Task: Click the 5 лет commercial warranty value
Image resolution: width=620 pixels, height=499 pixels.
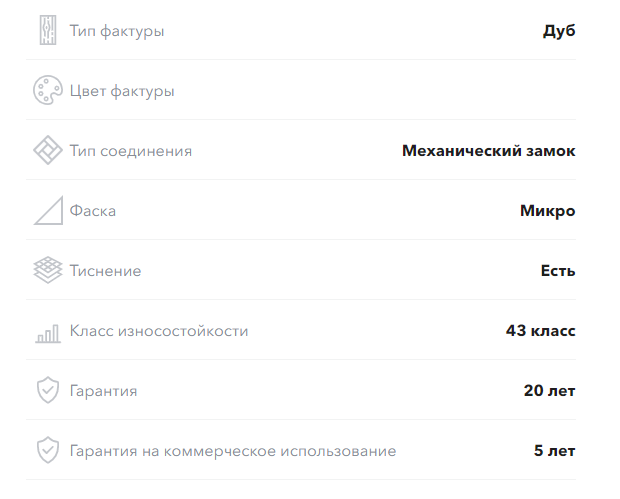Action: coord(554,451)
